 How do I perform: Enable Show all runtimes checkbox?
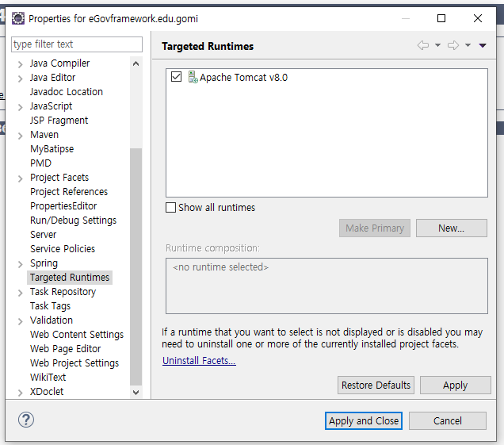coord(170,208)
